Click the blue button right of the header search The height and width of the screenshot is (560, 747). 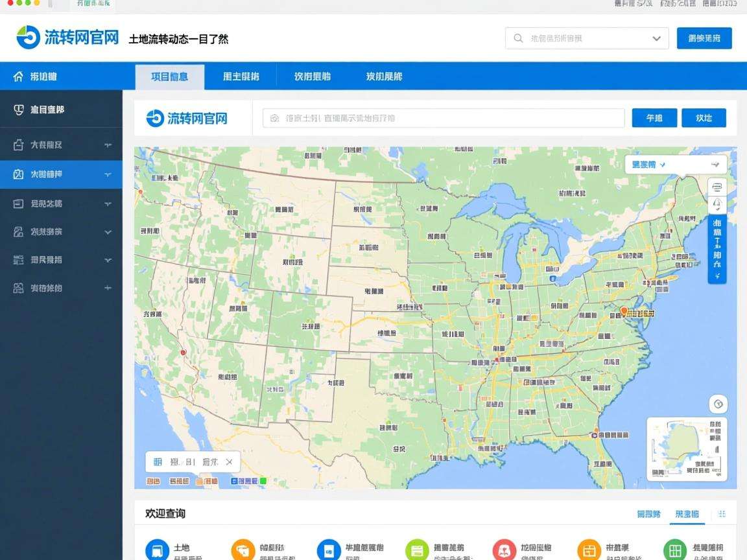[704, 38]
